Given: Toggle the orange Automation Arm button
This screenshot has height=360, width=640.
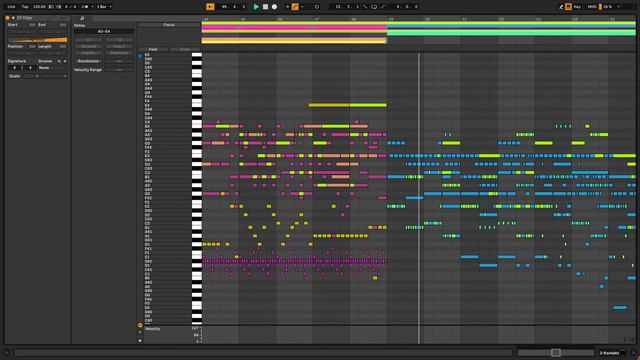Looking at the screenshot, I should [x=295, y=7].
